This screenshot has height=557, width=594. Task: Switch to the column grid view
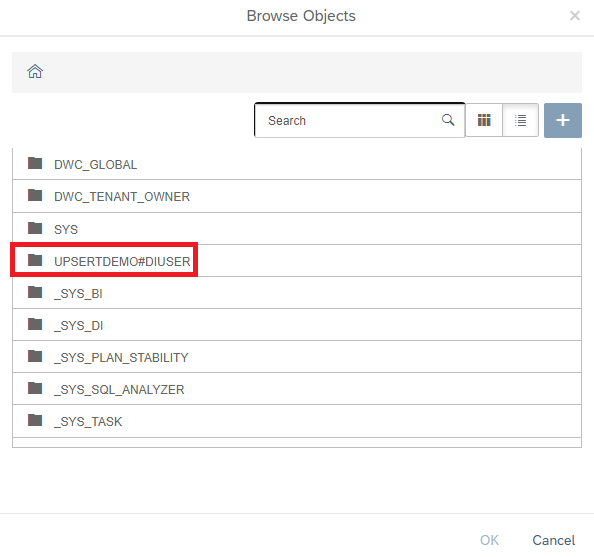484,120
